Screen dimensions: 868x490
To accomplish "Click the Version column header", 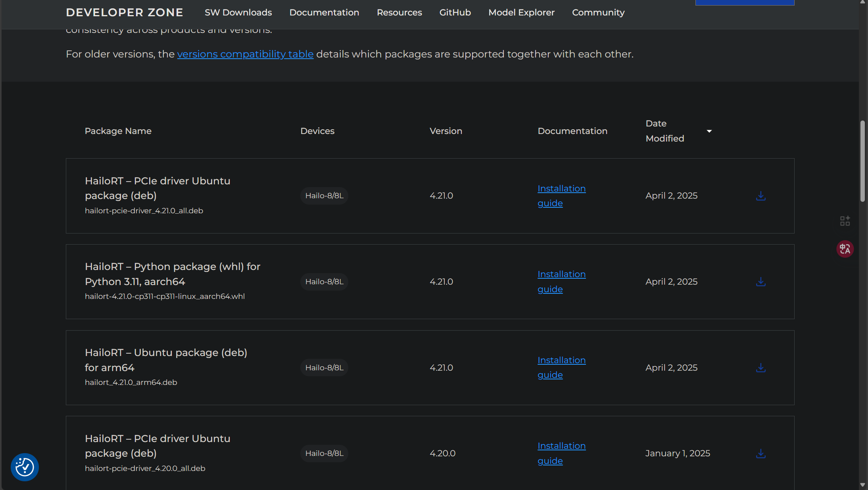I will click(446, 131).
